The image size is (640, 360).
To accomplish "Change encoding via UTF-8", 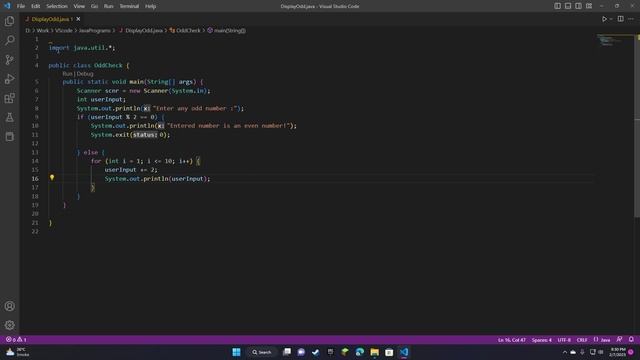I will (x=564, y=340).
